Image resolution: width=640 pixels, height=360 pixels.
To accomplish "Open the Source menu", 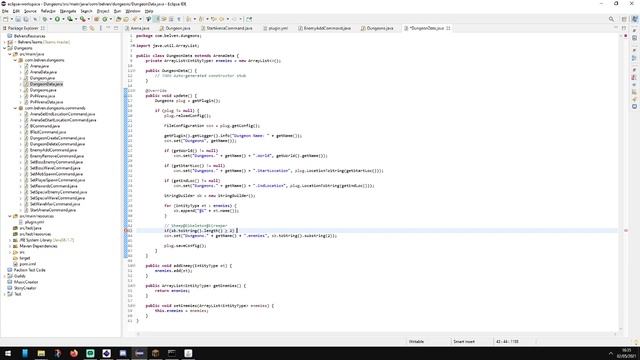I will coord(30,11).
